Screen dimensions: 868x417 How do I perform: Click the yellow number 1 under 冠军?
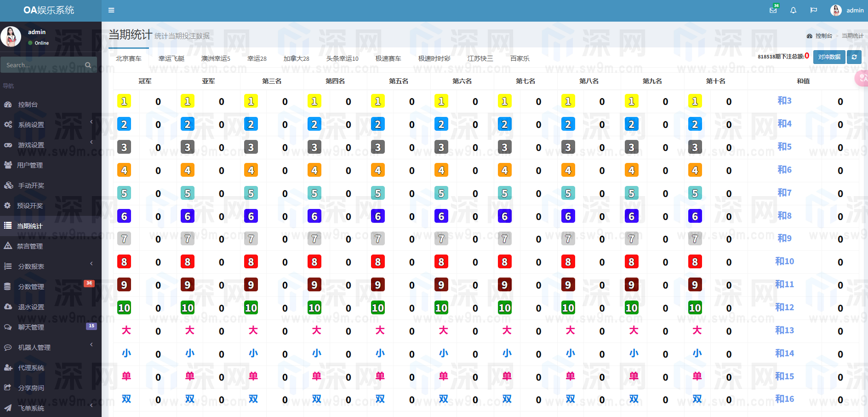124,101
